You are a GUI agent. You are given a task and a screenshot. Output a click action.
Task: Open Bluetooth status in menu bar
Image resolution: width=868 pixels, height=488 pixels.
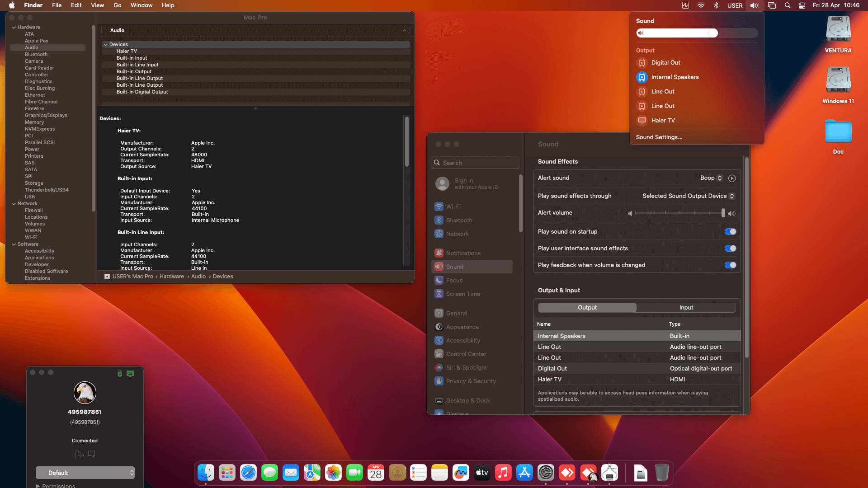pyautogui.click(x=716, y=5)
